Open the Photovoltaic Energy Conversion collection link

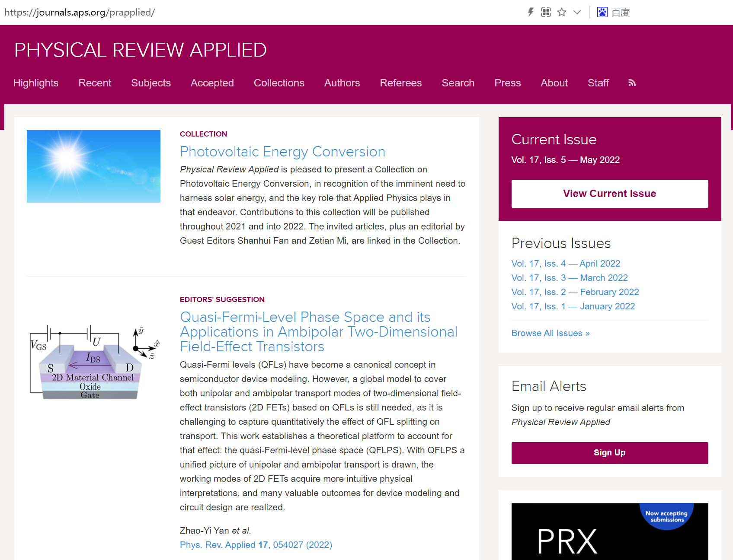pos(282,152)
